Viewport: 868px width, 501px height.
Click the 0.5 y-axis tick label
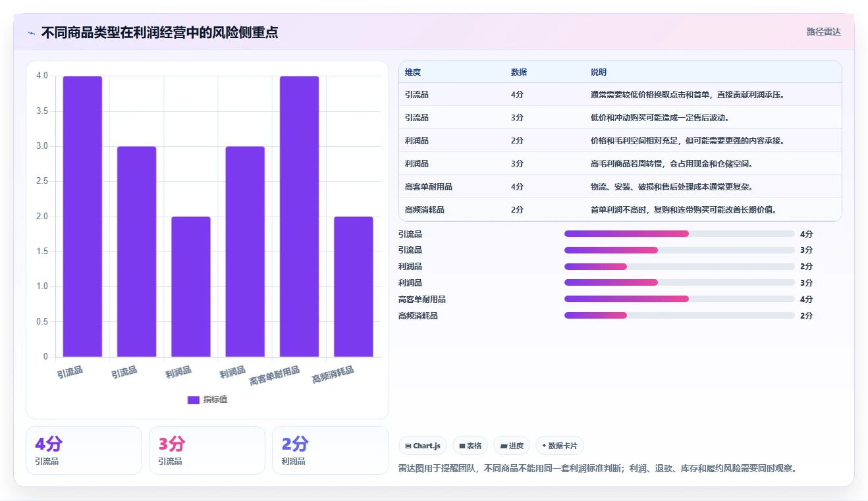click(42, 321)
